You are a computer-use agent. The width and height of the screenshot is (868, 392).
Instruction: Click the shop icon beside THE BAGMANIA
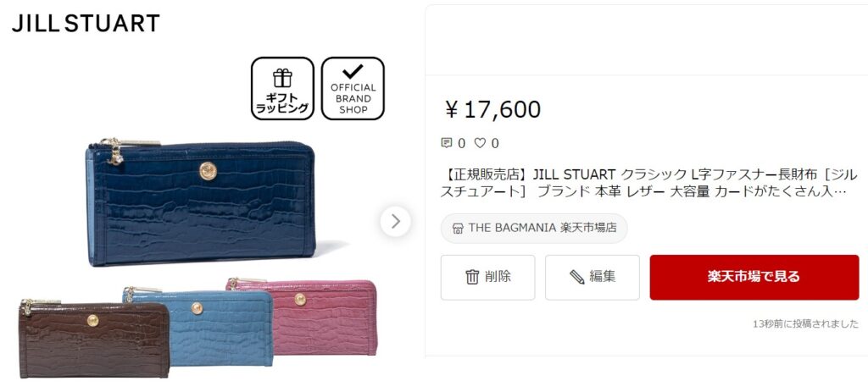(458, 229)
